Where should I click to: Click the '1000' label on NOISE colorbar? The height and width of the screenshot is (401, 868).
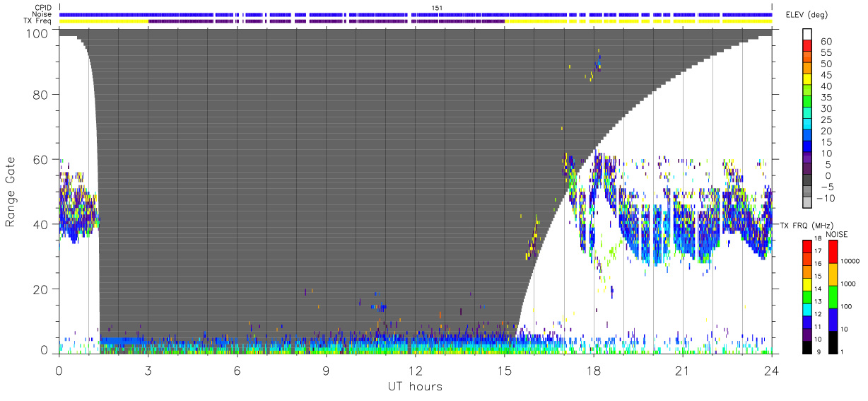click(x=848, y=285)
